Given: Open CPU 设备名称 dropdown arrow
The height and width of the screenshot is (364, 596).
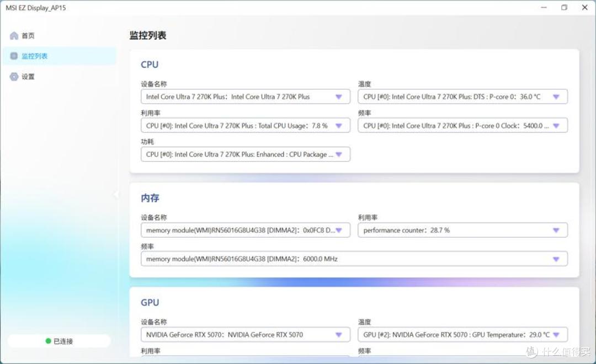Looking at the screenshot, I should coord(339,97).
